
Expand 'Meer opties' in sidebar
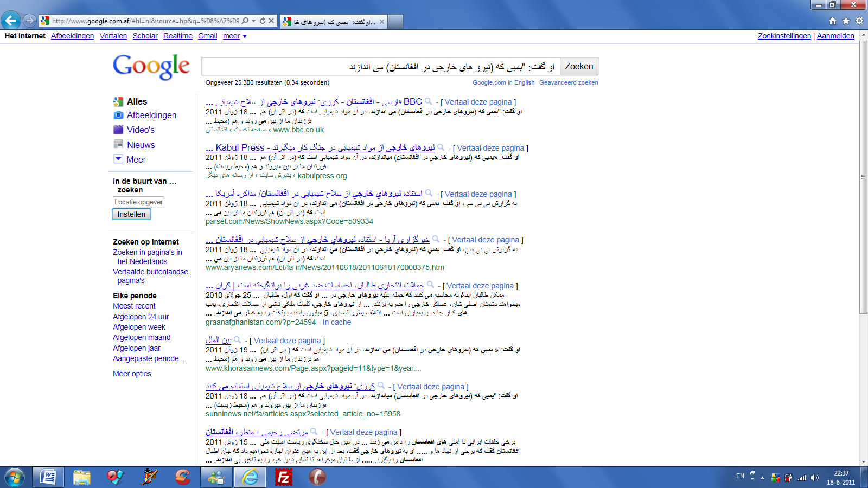(x=132, y=374)
